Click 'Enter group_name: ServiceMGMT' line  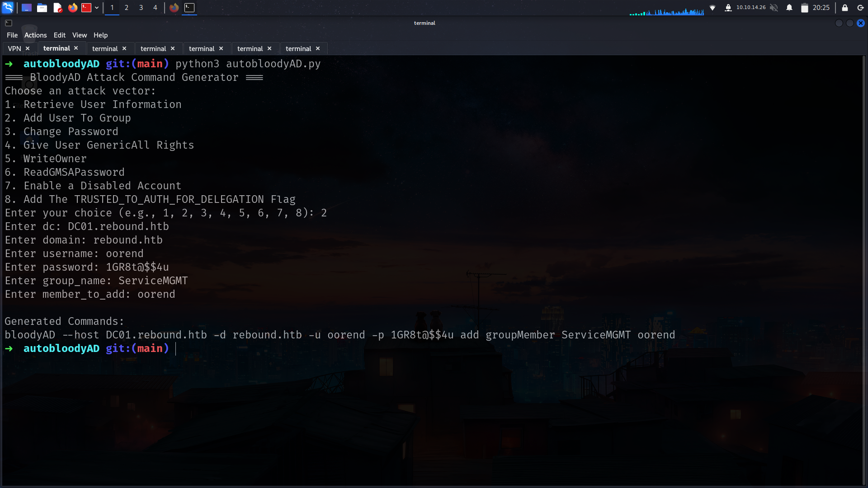[x=96, y=281]
